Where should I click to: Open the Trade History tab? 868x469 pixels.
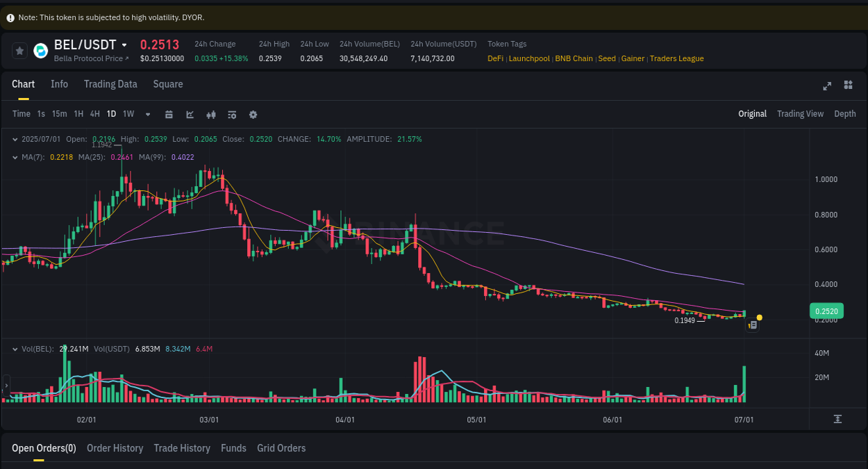click(x=182, y=448)
